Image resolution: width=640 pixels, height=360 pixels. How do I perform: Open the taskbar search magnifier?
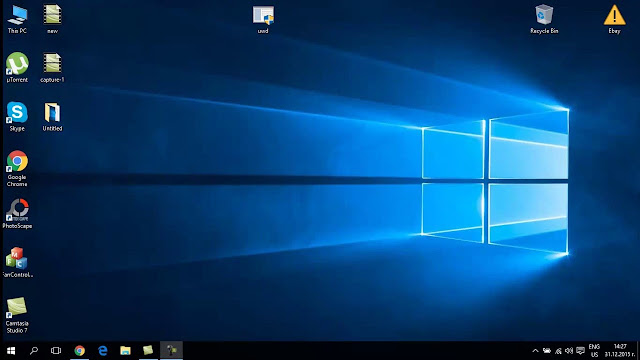34,351
